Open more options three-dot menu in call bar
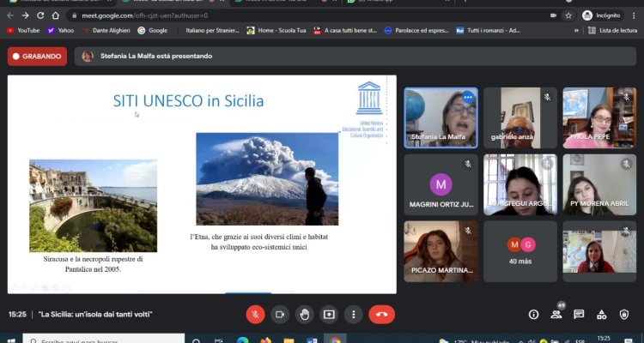The width and height of the screenshot is (644, 343). (x=353, y=315)
